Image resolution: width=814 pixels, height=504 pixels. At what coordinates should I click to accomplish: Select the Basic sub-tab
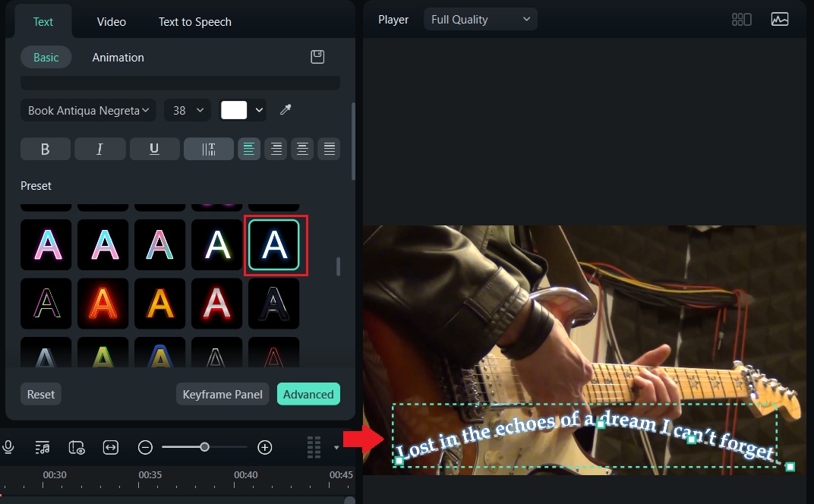pyautogui.click(x=46, y=58)
